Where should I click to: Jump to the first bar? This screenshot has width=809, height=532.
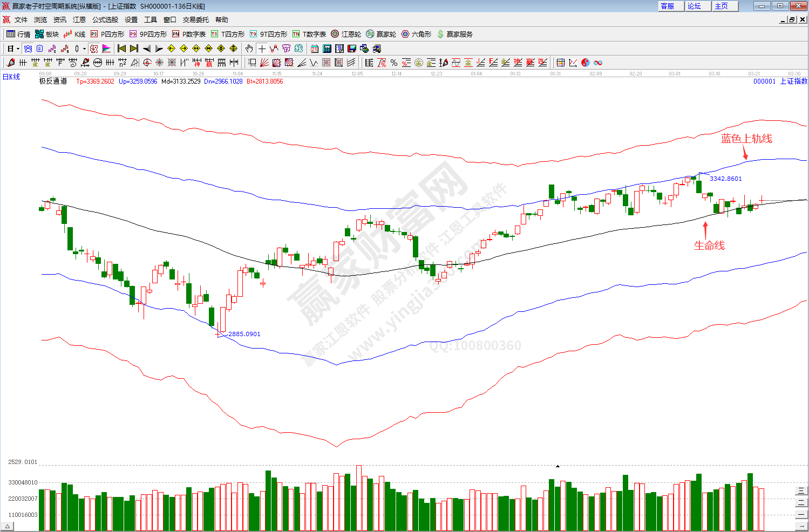pos(121,49)
